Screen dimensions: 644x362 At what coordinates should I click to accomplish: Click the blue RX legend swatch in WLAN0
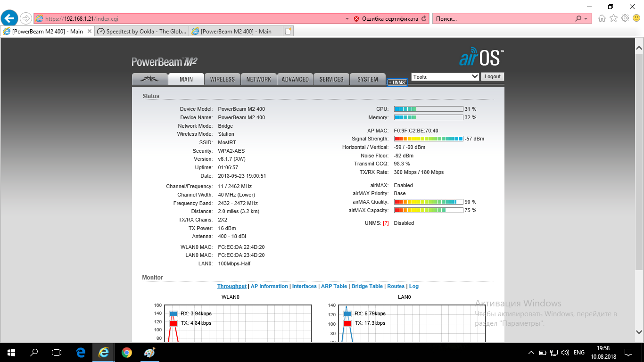click(x=173, y=313)
